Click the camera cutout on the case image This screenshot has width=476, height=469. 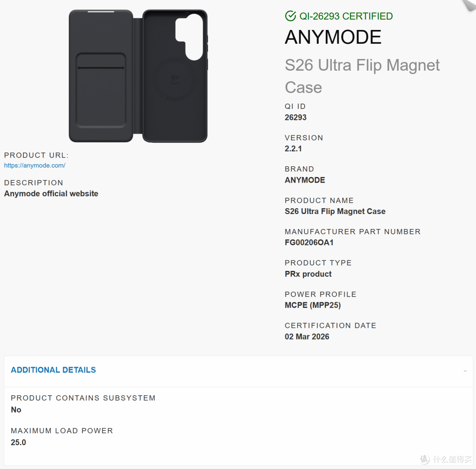189,37
